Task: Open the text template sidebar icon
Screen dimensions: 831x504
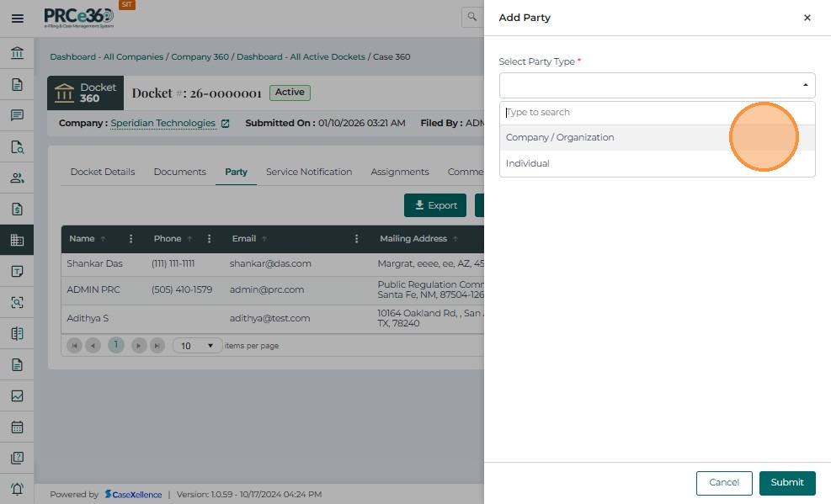Action: (x=17, y=271)
